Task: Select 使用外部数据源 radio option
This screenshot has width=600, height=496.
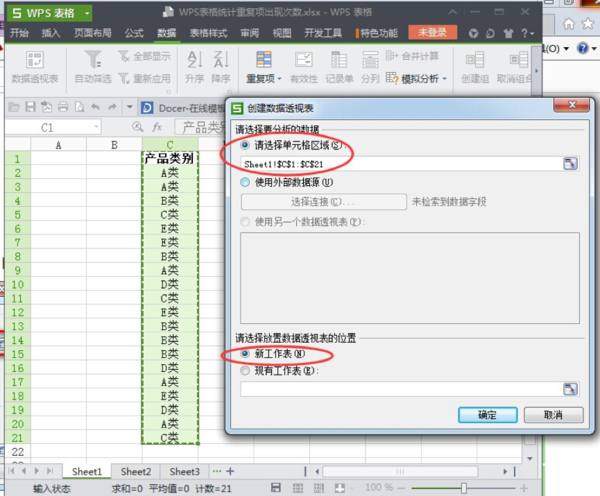Action: (x=245, y=182)
